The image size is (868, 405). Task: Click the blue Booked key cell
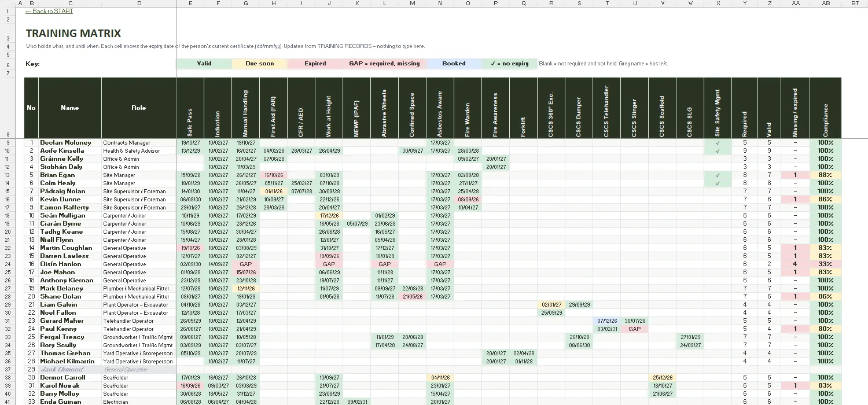pyautogui.click(x=454, y=64)
